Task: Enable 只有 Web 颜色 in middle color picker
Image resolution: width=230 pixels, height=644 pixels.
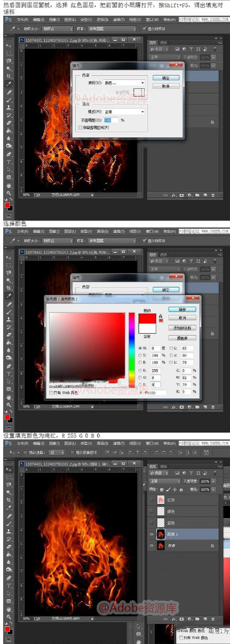Action: pyautogui.click(x=51, y=392)
